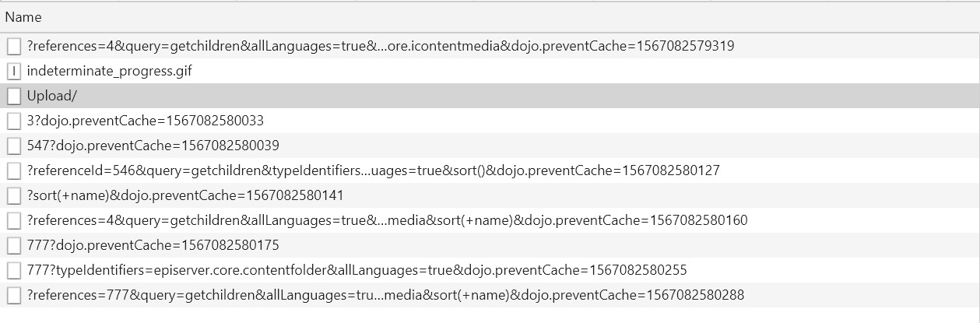Select the ?references=777 getchildren request
This screenshot has width=980, height=323.
pos(385,295)
